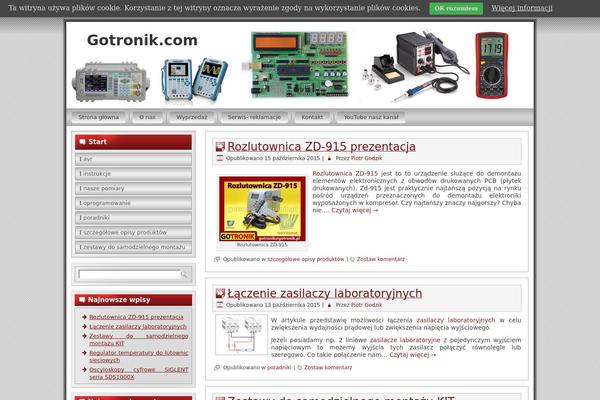
Task: Open Strona główna menu item
Action: pos(99,117)
